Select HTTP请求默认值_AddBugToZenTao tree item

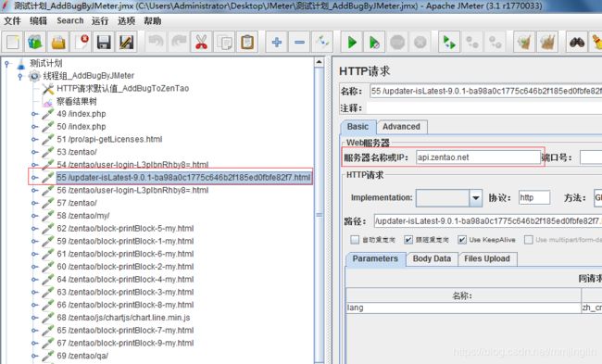click(123, 89)
